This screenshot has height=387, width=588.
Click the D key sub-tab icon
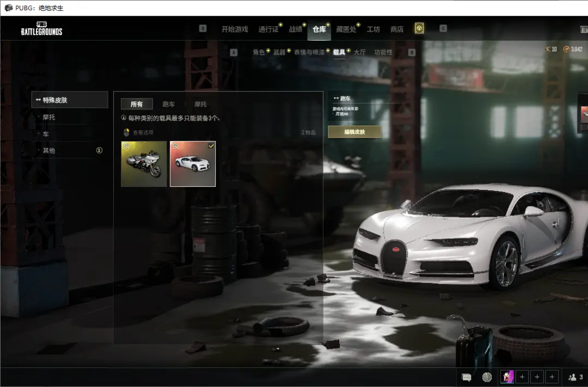(x=412, y=52)
